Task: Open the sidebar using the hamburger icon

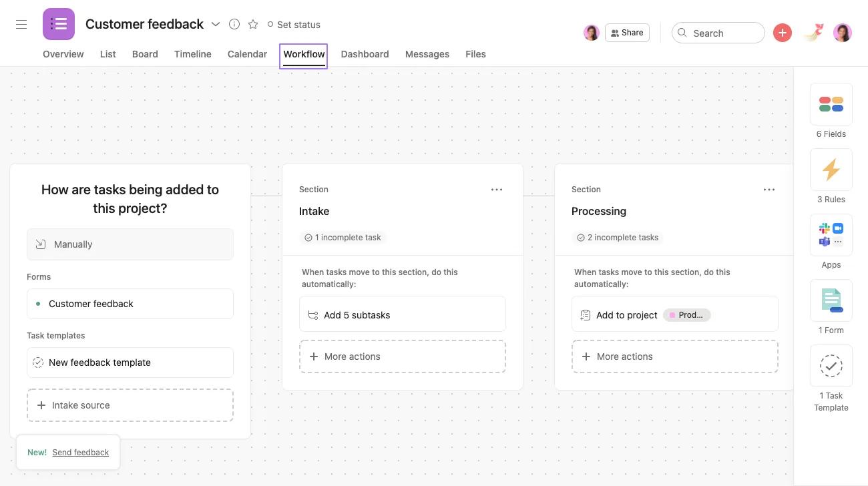Action: tap(21, 23)
